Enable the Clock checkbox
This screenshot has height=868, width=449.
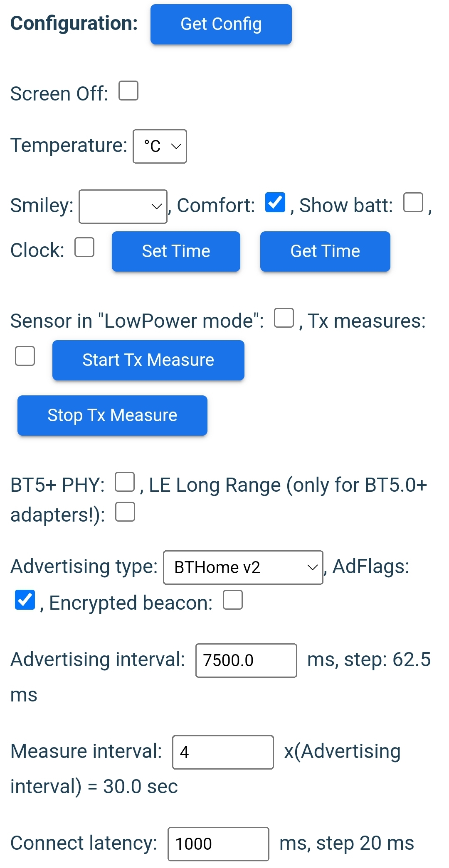pos(84,248)
